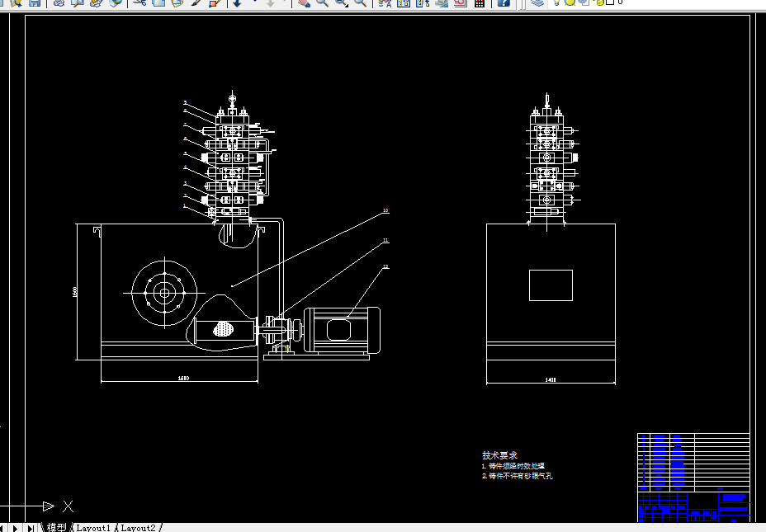The width and height of the screenshot is (766, 532).
Task: Switch to the Layout2 tab
Action: coord(138,528)
